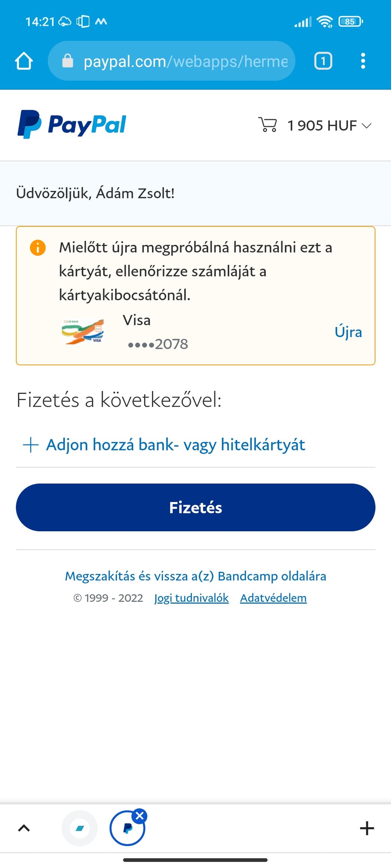391x868 pixels.
Task: Open a new tab with plus icon
Action: pyautogui.click(x=367, y=828)
